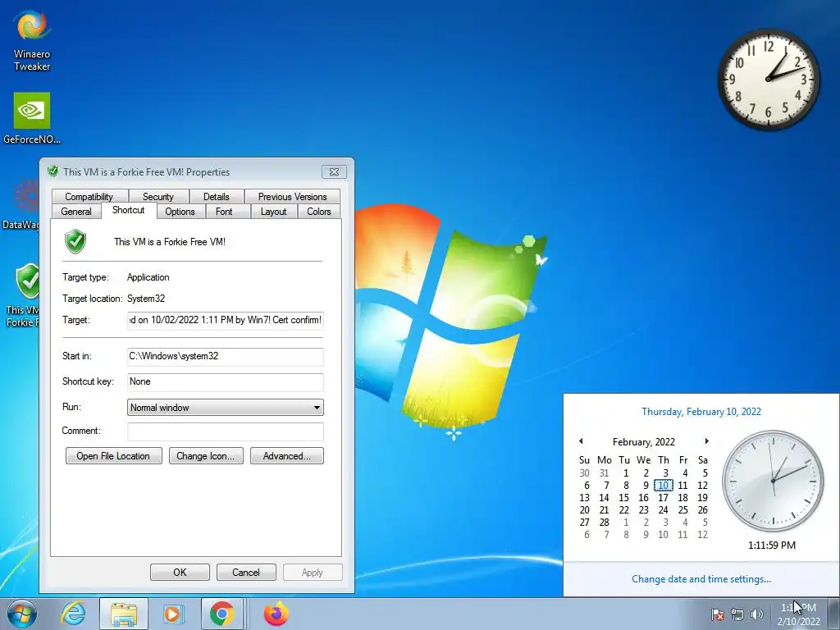This screenshot has width=840, height=630.
Task: Click the network tray icon
Action: click(737, 614)
